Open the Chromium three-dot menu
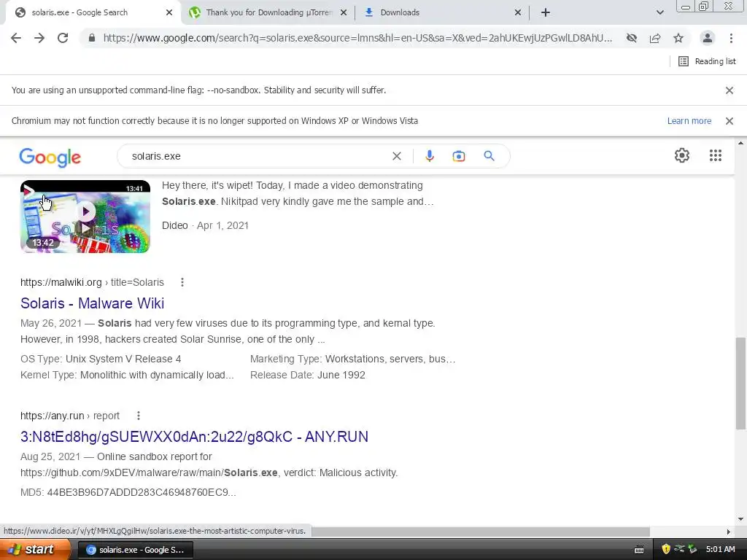Viewport: 747px width, 560px height. pos(731,38)
